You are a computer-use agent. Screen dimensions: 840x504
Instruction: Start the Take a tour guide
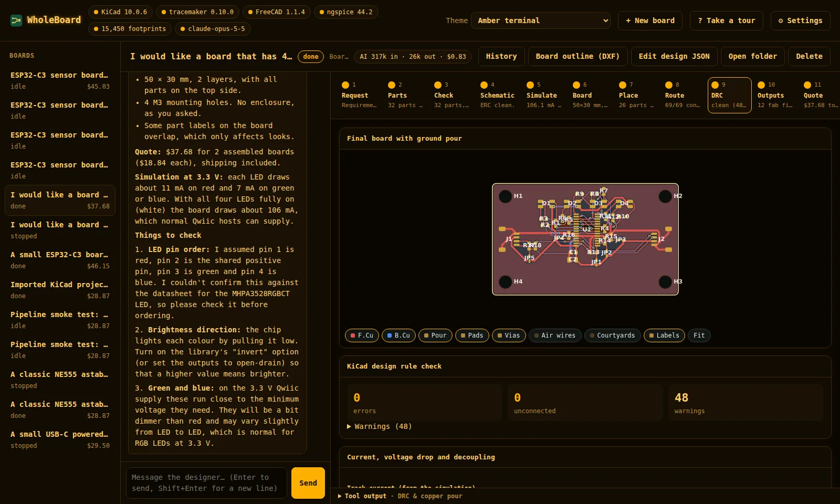coord(727,20)
